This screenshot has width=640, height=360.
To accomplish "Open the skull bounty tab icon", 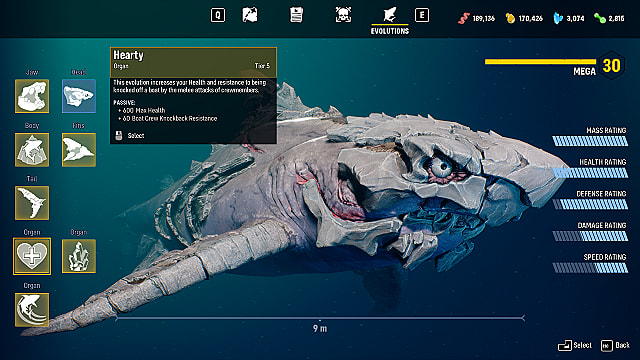I will click(x=343, y=16).
